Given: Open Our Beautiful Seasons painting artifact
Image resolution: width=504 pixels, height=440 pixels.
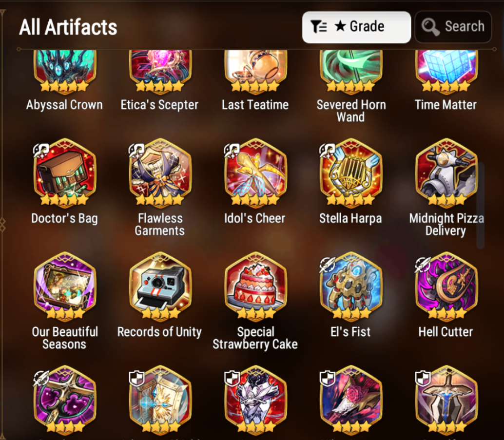Looking at the screenshot, I should 65,286.
